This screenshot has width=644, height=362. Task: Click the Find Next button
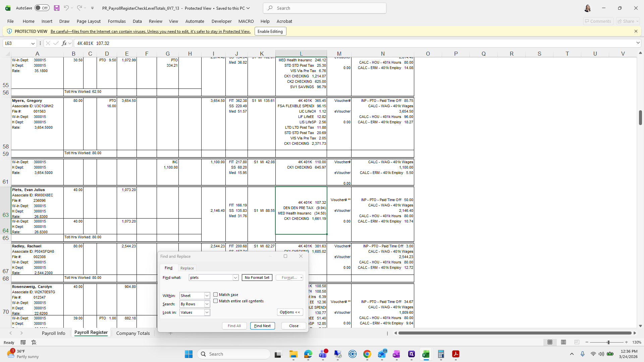(262, 326)
